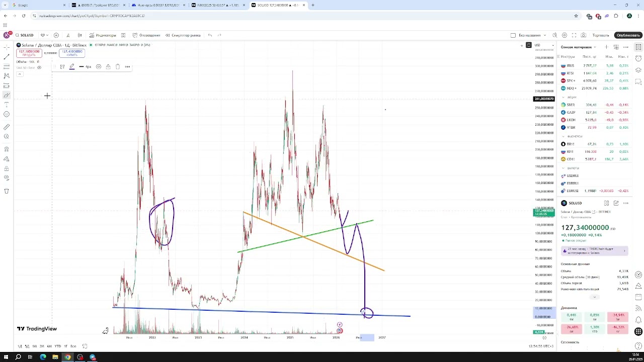644x362 pixels.
Task: Create an alert via Оповещения
Action: click(146, 35)
